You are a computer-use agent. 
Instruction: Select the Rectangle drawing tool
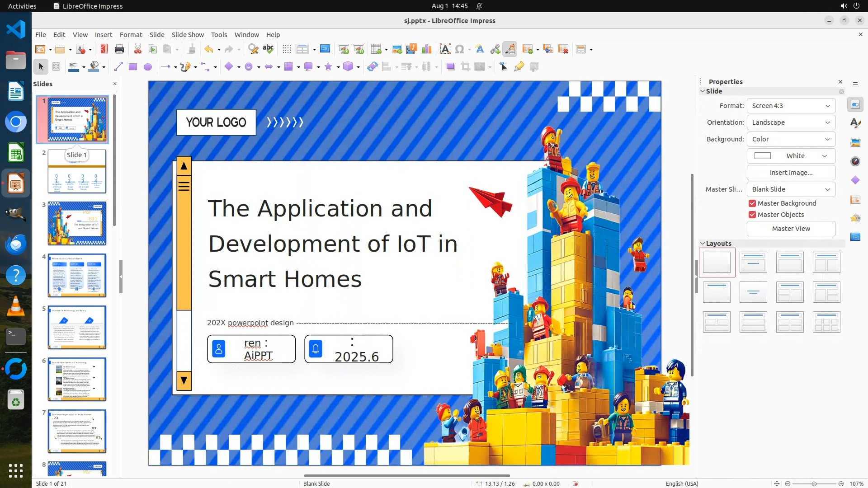click(133, 67)
